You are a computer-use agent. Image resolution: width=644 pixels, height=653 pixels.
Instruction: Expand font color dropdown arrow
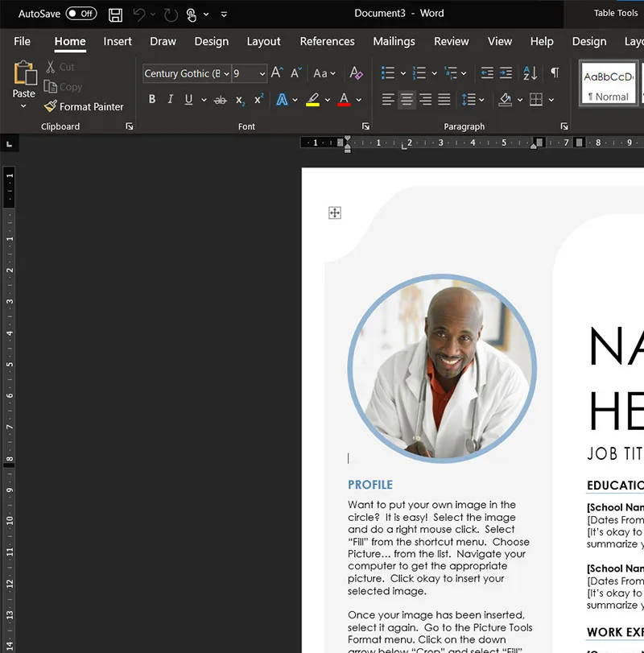358,100
